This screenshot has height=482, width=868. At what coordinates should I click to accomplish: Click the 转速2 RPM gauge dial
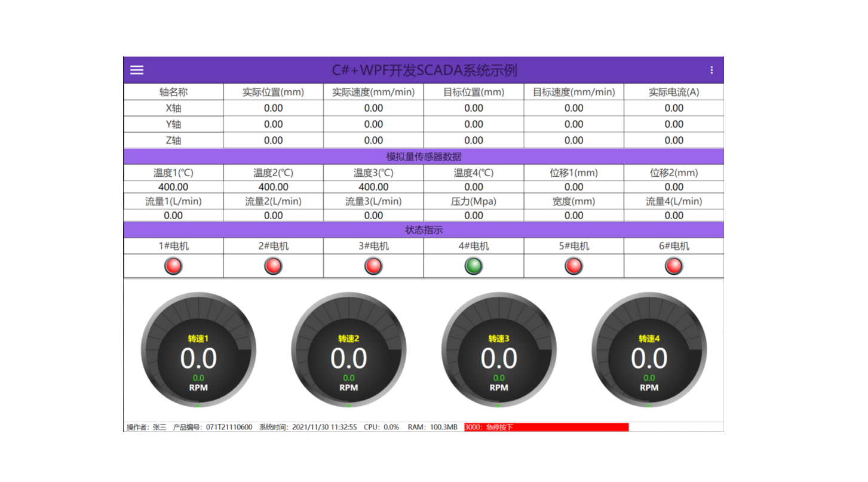(x=349, y=351)
